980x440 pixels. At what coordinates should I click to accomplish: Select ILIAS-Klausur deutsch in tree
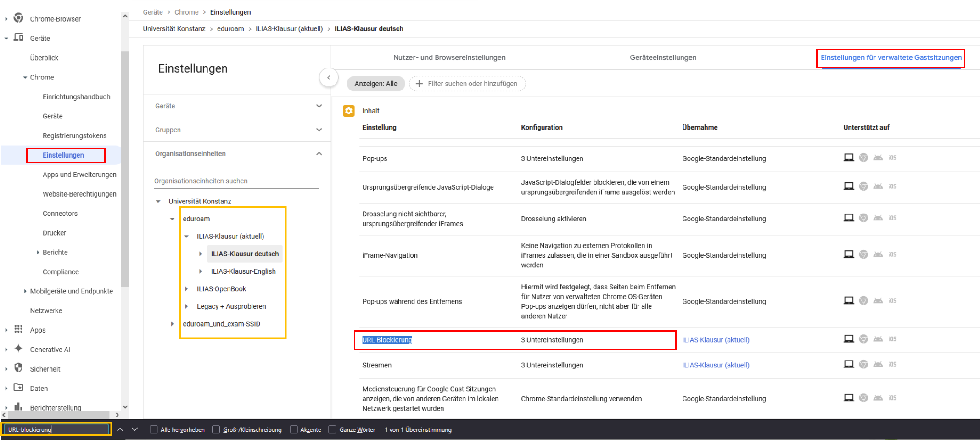245,254
